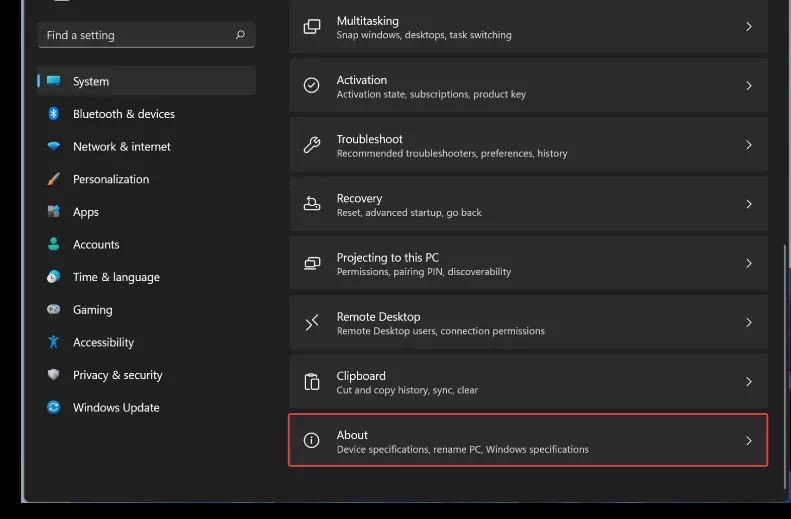
Task: Click the Recovery icon
Action: pos(312,204)
